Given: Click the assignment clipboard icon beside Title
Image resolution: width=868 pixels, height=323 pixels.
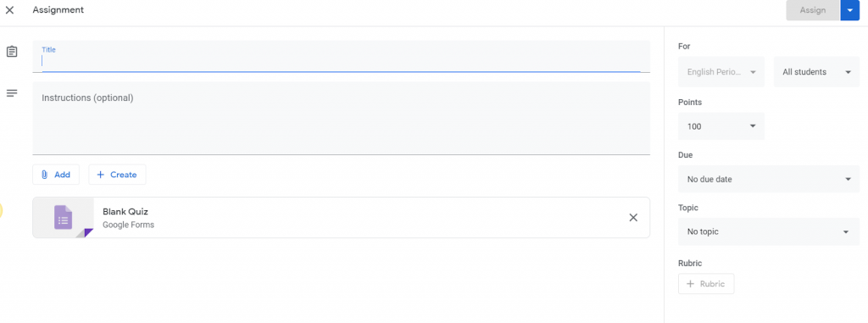Looking at the screenshot, I should 12,52.
